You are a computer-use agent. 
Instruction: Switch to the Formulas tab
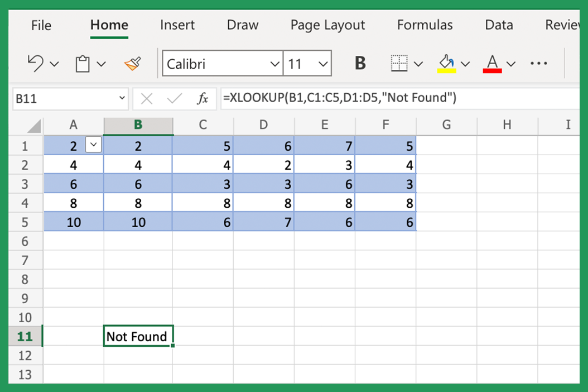[425, 25]
